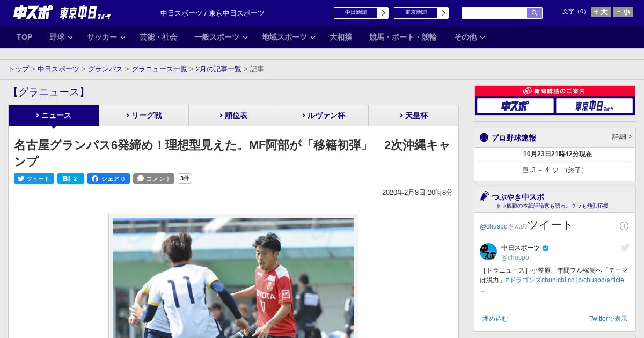The image size is (644, 338).
Task: Click Twitterで表示 link
Action: click(608, 319)
